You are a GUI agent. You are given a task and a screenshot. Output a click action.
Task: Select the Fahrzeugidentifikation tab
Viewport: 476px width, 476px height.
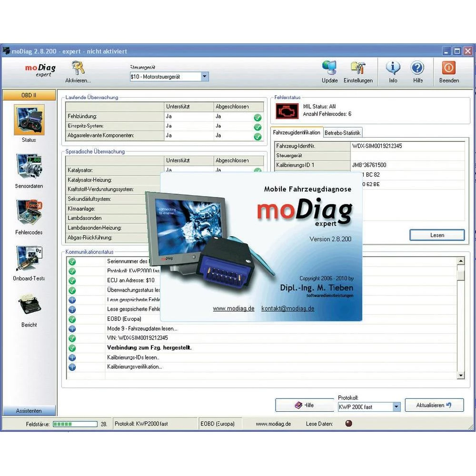pyautogui.click(x=297, y=132)
